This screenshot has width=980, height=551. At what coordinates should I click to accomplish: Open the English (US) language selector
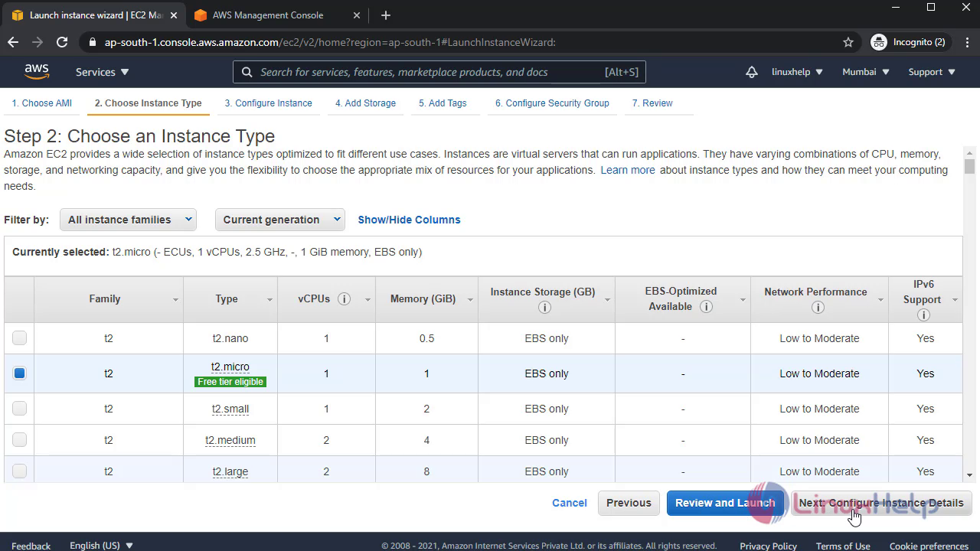click(x=101, y=546)
